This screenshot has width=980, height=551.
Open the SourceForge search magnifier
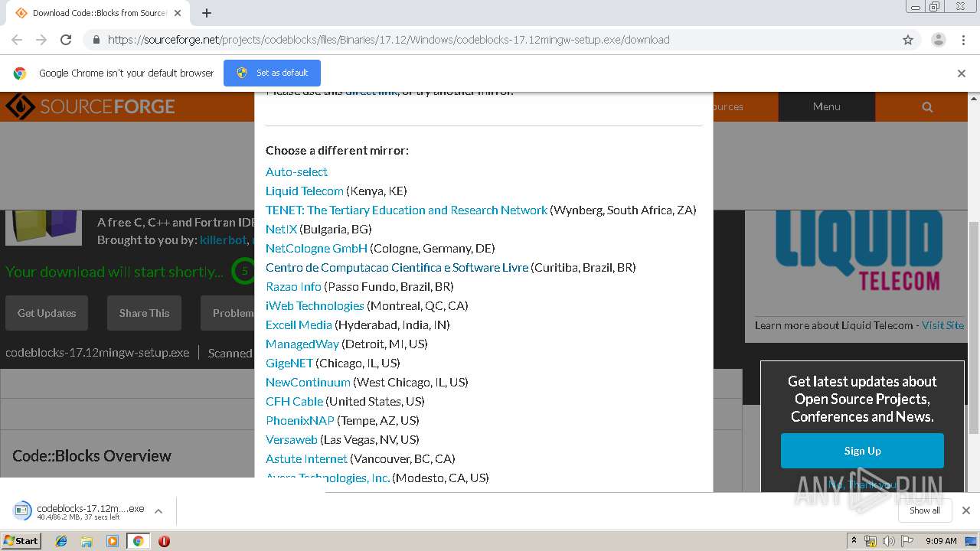tap(927, 106)
